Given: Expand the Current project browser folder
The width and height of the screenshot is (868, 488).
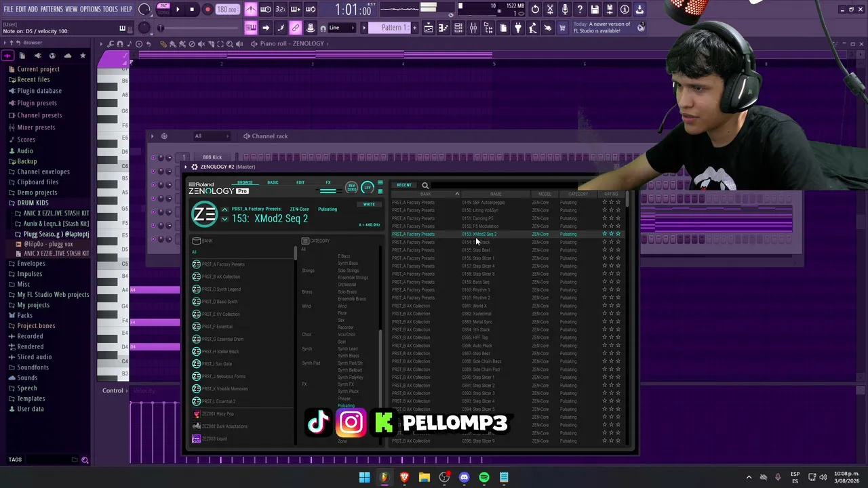Looking at the screenshot, I should (x=38, y=69).
